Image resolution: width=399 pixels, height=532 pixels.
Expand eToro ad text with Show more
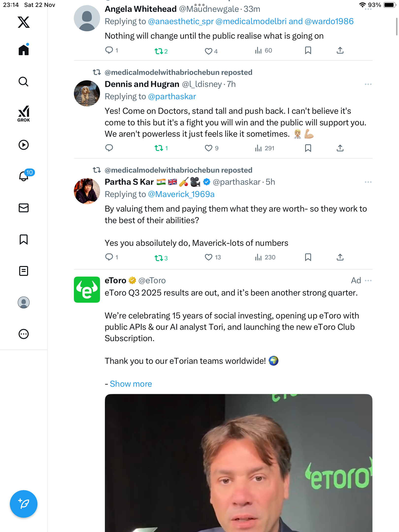tap(131, 384)
